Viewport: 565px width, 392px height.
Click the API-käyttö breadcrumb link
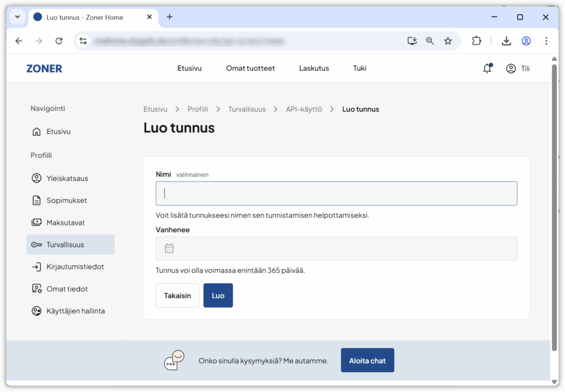(x=303, y=109)
